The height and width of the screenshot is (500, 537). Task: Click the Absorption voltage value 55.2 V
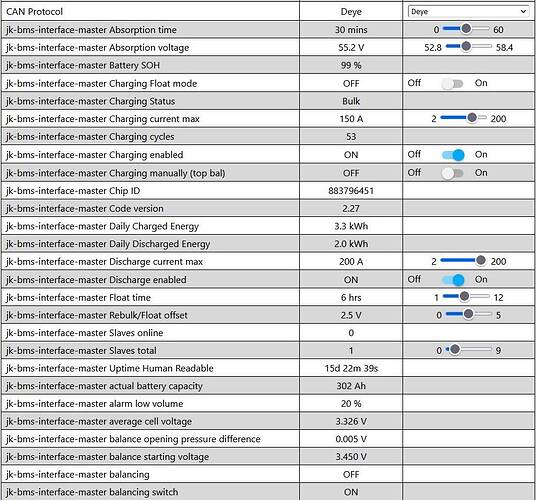click(351, 48)
